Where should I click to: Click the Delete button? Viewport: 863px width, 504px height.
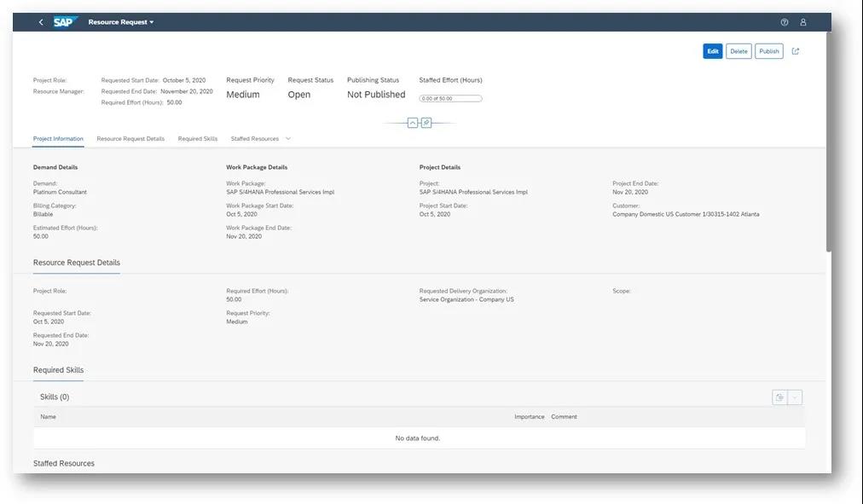coord(737,49)
